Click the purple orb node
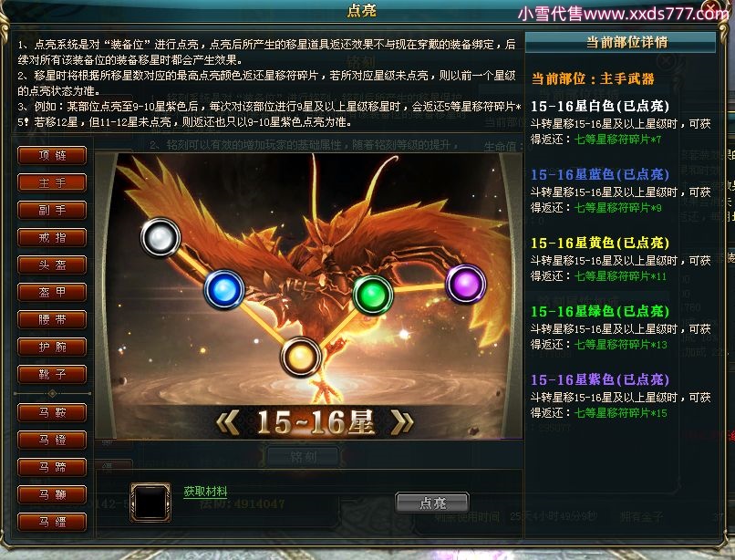The height and width of the screenshot is (560, 735). 465,284
